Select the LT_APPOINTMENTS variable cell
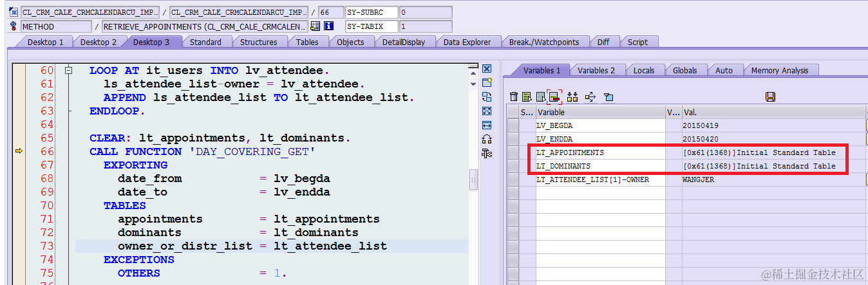 tap(601, 152)
